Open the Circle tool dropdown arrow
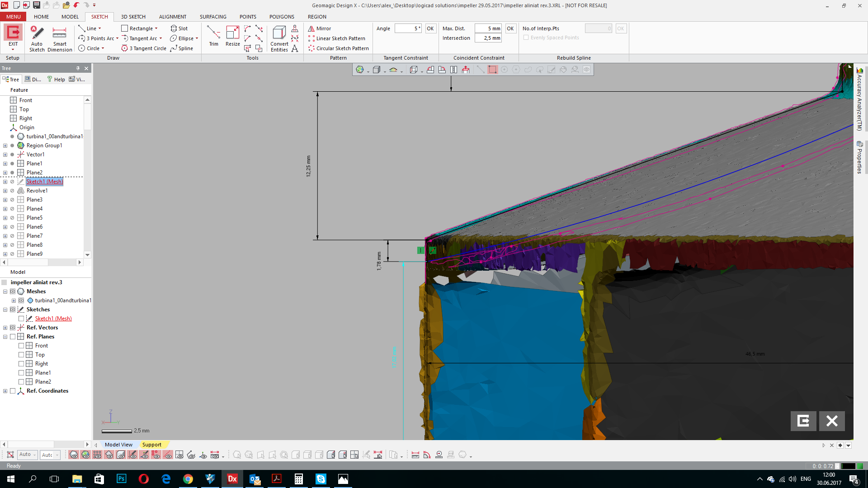868x488 pixels. click(x=103, y=48)
